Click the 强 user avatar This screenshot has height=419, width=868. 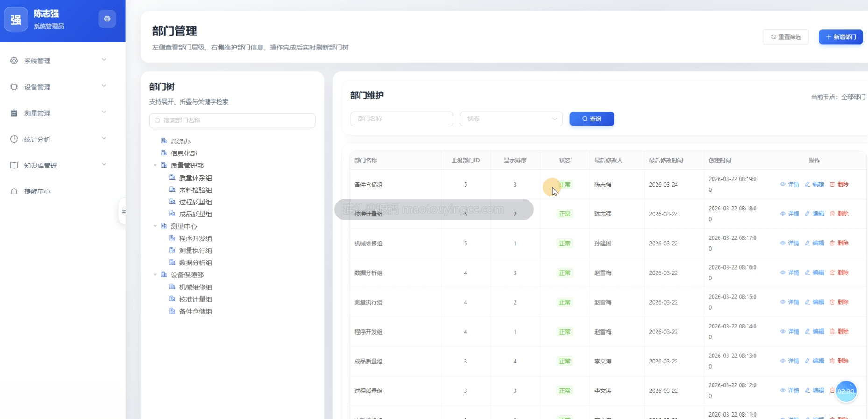tap(16, 19)
